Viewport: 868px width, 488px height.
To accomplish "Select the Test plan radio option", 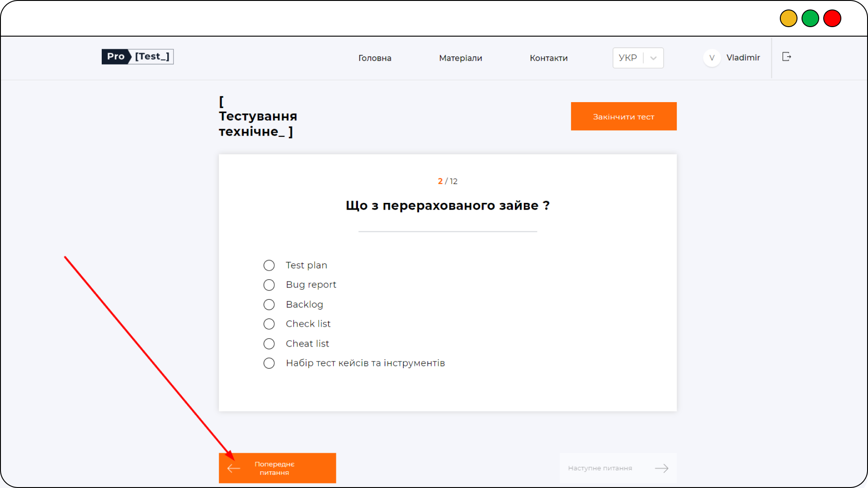I will tap(269, 265).
